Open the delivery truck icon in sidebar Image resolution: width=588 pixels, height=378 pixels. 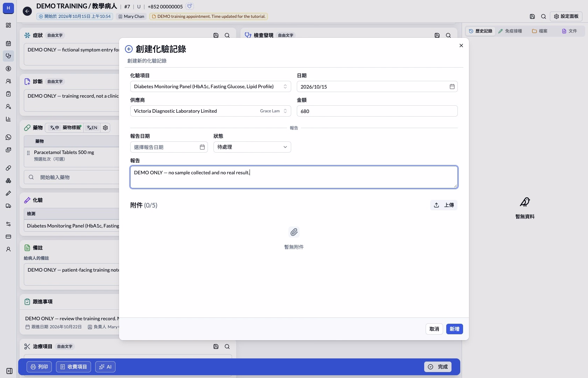[8, 206]
